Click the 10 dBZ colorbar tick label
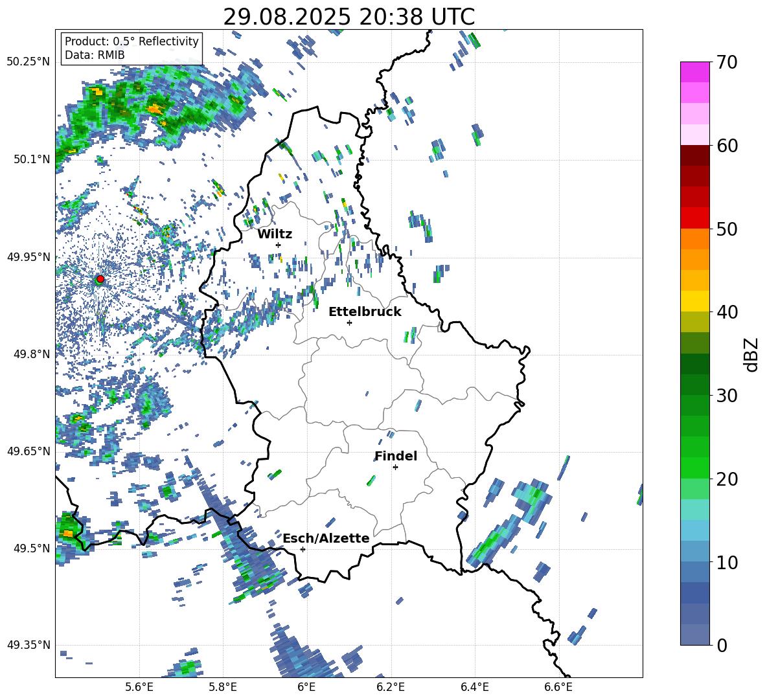 coord(726,562)
